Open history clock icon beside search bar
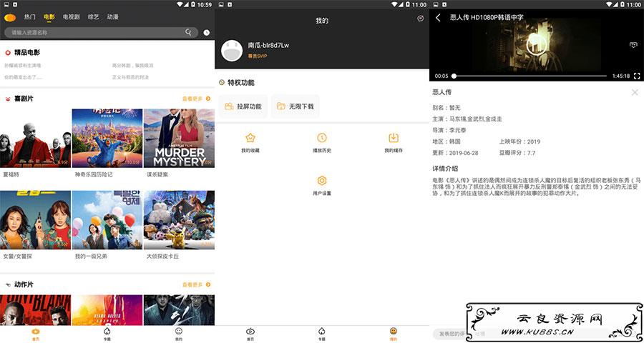644x343 pixels. tap(206, 32)
